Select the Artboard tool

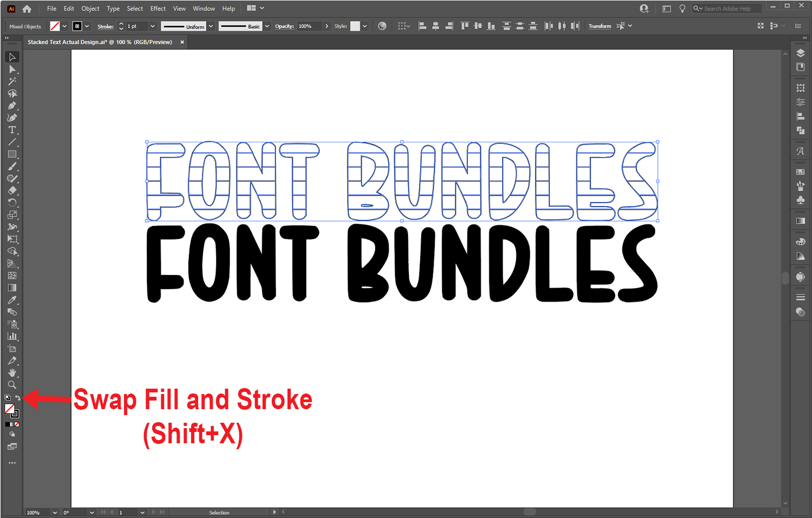12,349
